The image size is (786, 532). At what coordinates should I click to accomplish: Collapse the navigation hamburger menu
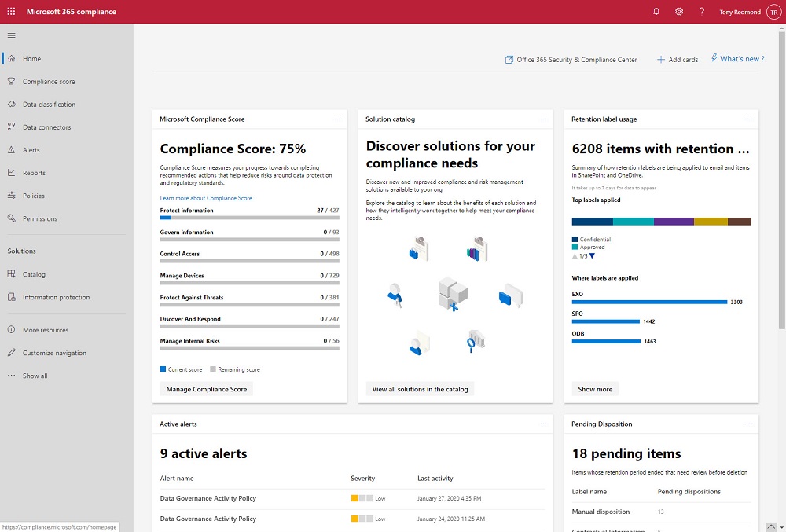11,35
